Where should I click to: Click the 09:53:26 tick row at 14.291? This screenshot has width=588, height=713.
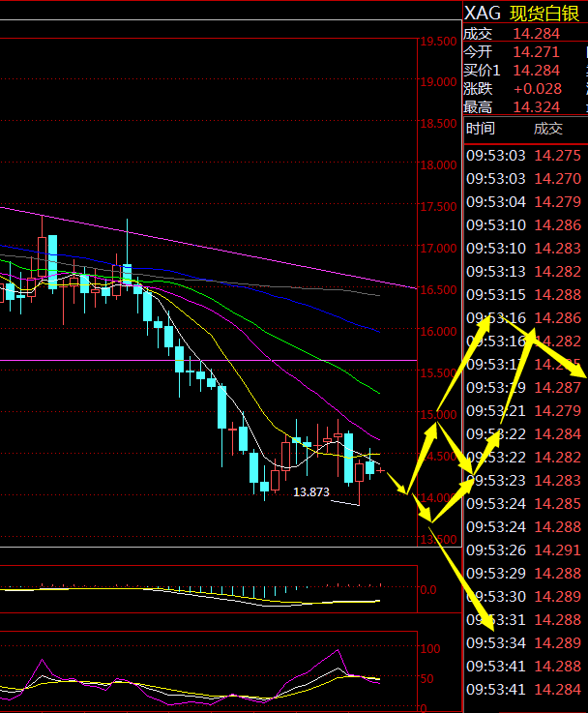click(x=523, y=550)
